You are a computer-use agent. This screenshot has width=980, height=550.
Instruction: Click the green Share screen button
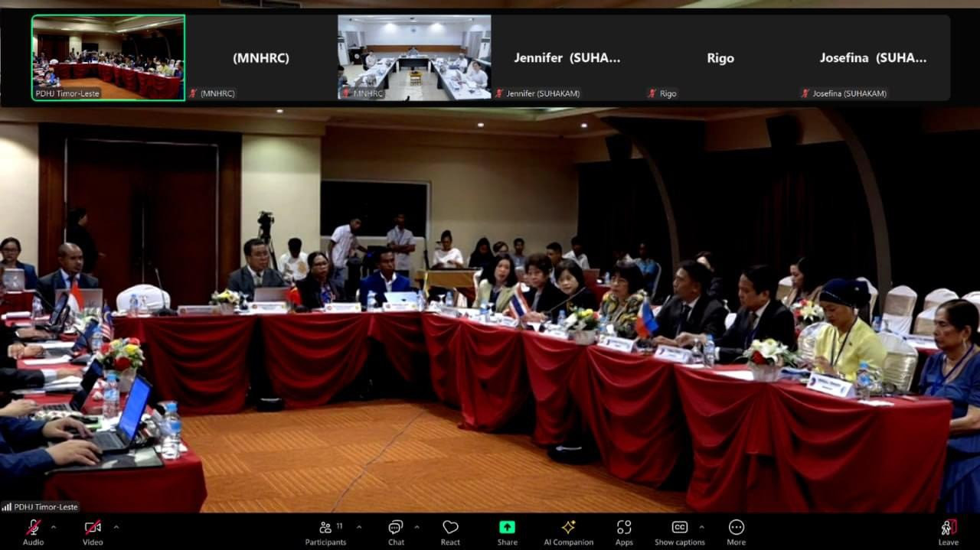click(x=507, y=532)
